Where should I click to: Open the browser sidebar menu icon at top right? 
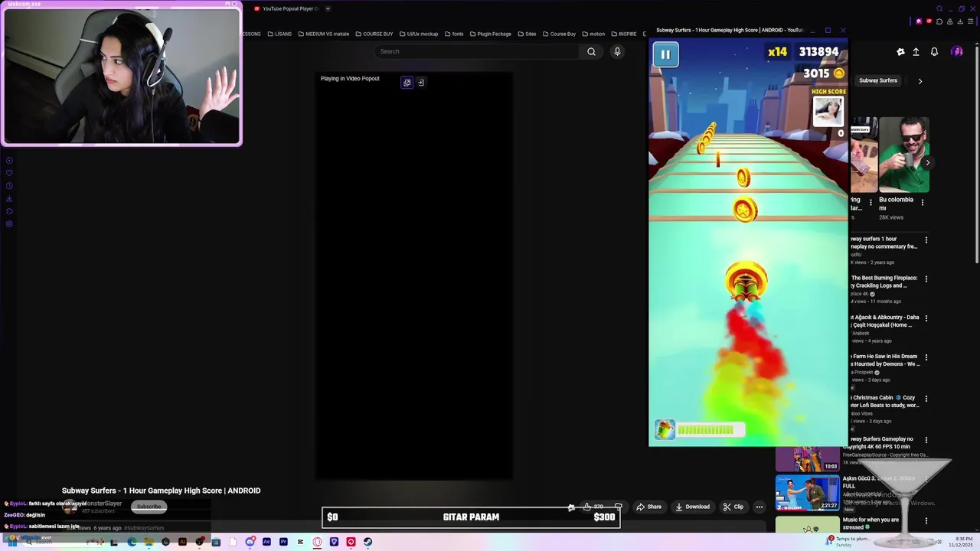(x=970, y=21)
